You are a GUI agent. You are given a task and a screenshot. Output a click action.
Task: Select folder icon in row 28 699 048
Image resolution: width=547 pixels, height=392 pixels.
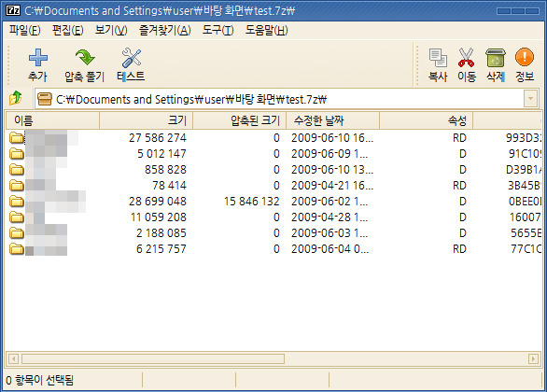tap(17, 202)
